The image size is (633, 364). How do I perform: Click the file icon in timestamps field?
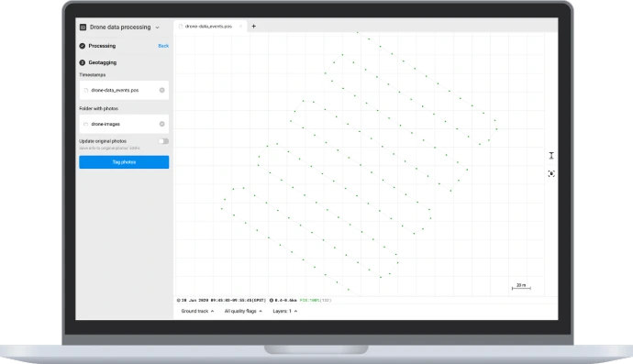point(85,91)
